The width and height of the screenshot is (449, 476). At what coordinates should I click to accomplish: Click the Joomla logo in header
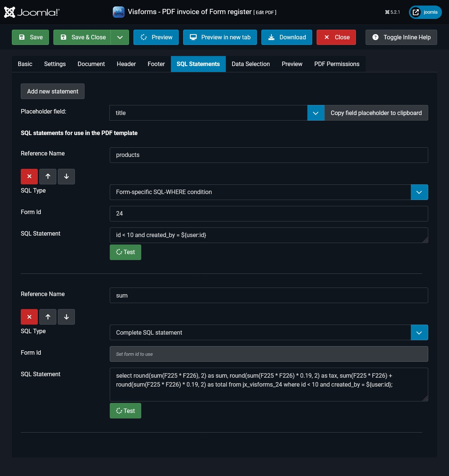(32, 12)
